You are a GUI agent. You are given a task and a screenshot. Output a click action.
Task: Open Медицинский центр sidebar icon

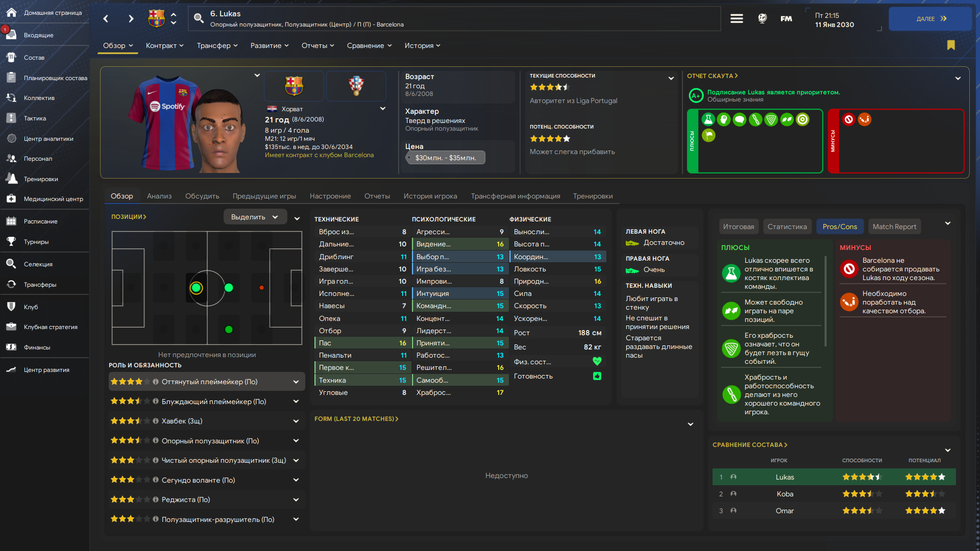11,199
